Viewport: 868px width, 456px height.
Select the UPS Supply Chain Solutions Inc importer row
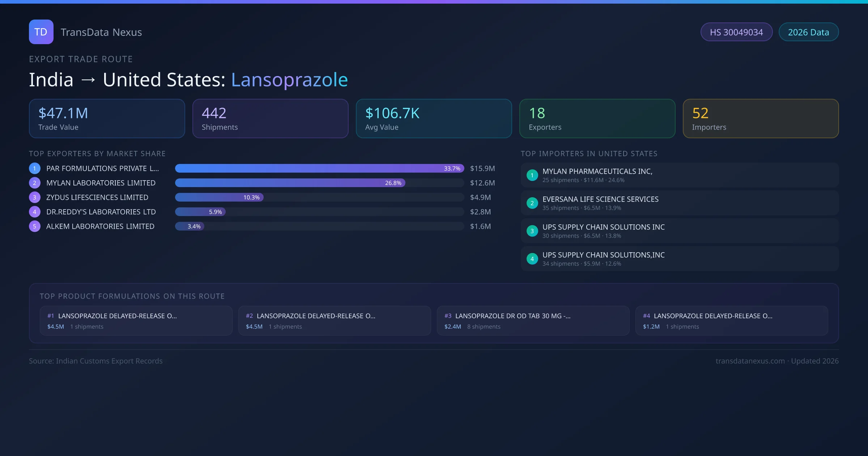tap(679, 231)
